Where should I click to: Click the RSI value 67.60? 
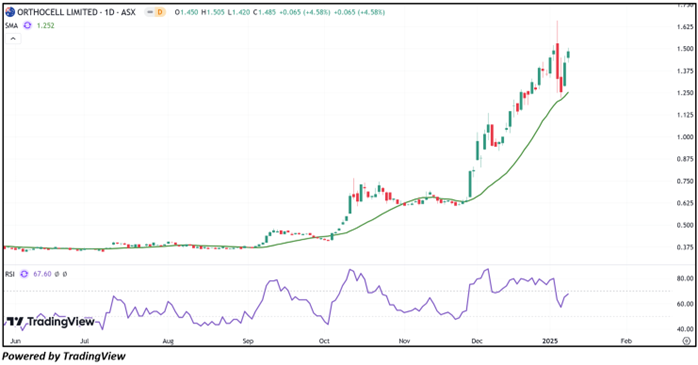pyautogui.click(x=42, y=274)
